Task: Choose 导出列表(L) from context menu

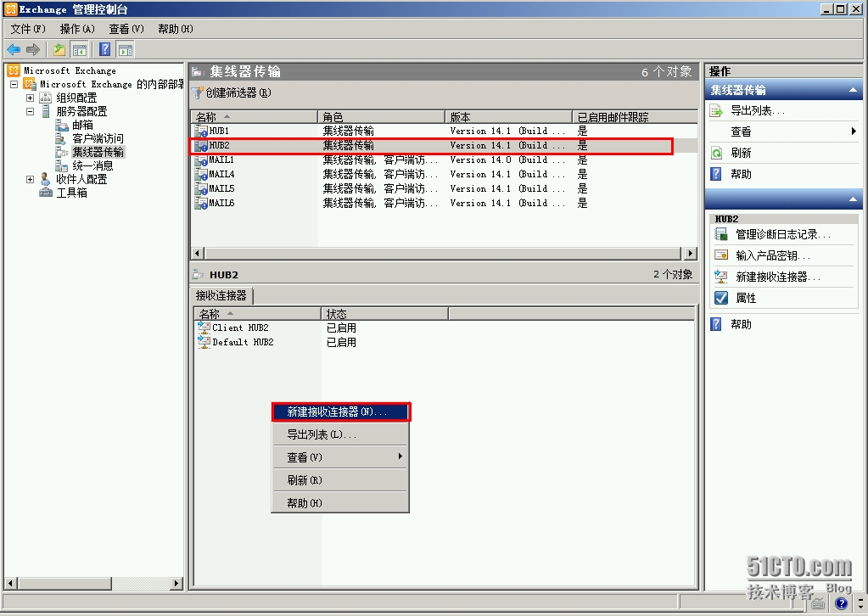Action: pos(340,434)
